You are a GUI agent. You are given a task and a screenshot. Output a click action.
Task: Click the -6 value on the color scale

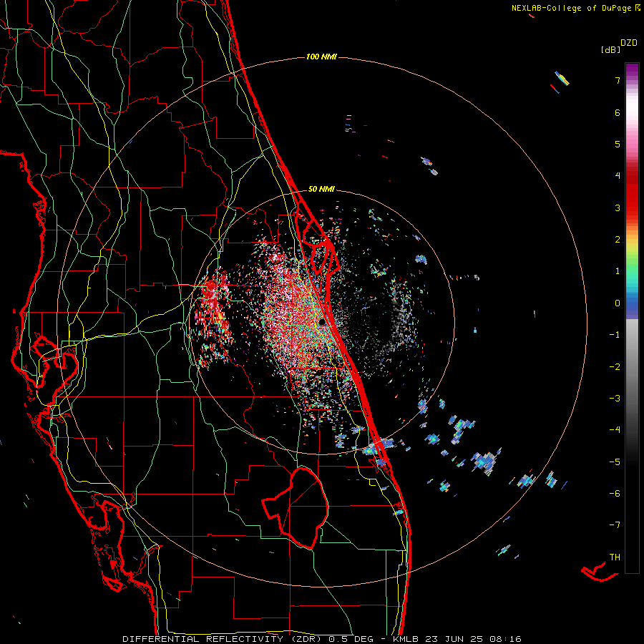point(615,494)
